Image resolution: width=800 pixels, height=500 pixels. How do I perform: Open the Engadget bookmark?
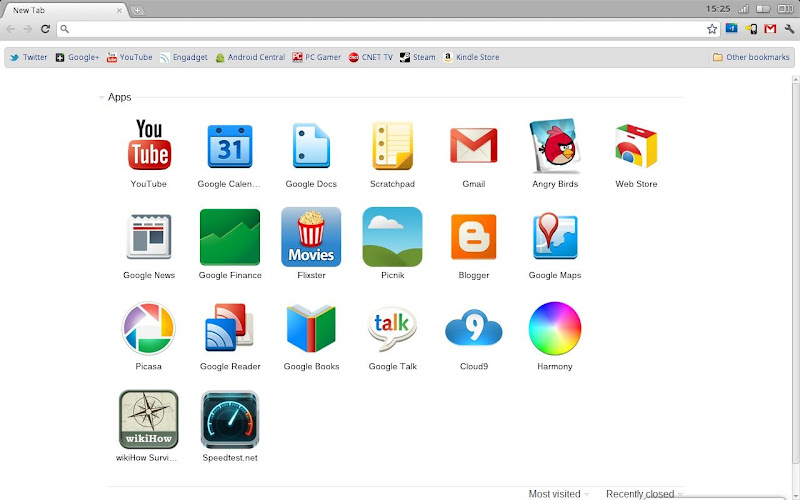tap(184, 57)
